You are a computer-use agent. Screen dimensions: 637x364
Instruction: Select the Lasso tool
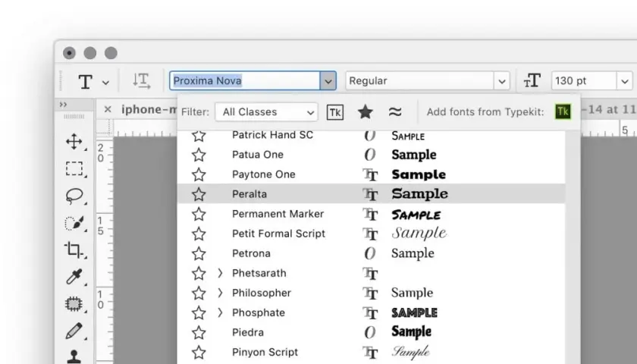74,196
